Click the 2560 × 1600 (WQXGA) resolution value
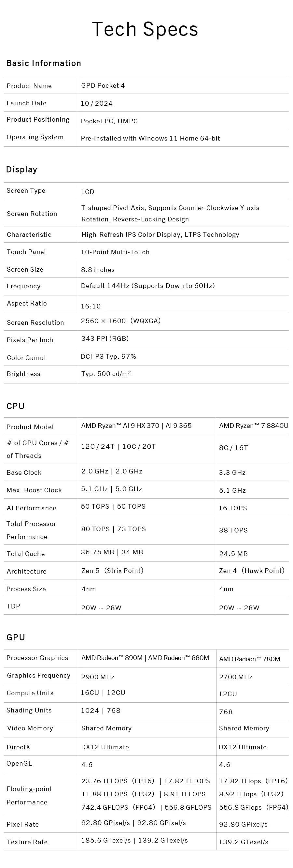 [121, 321]
